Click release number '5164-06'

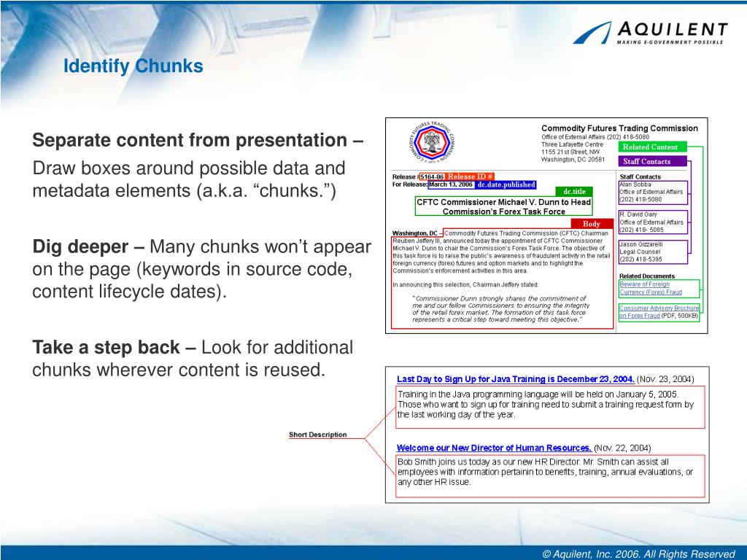coord(432,176)
